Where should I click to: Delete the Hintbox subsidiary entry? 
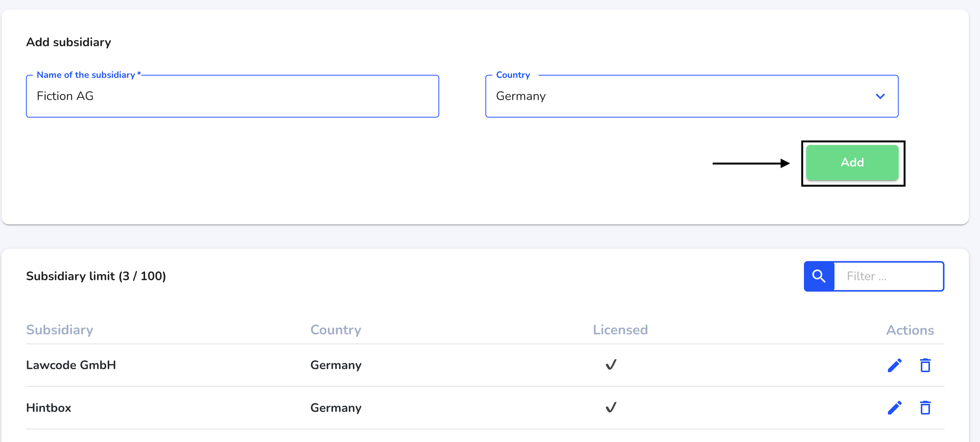[x=925, y=408]
